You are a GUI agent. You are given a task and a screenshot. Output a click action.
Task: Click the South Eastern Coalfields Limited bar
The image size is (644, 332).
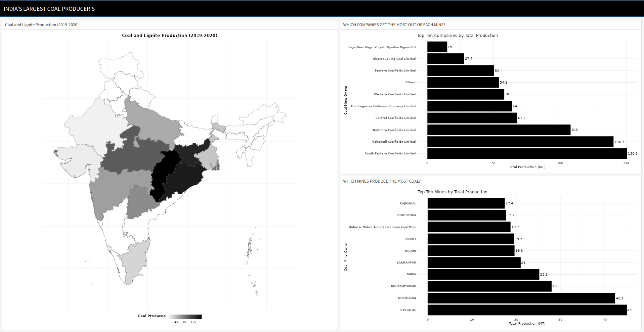click(527, 153)
